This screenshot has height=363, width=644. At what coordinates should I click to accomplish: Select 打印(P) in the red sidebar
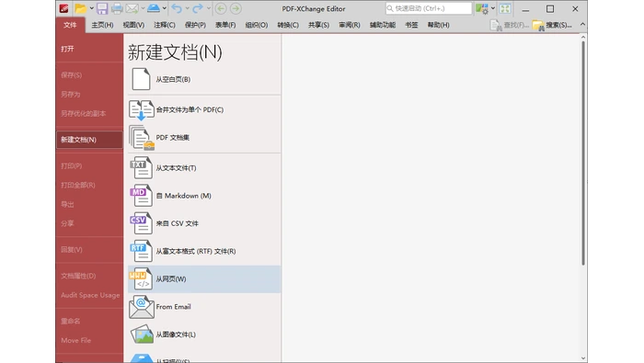[x=89, y=165]
